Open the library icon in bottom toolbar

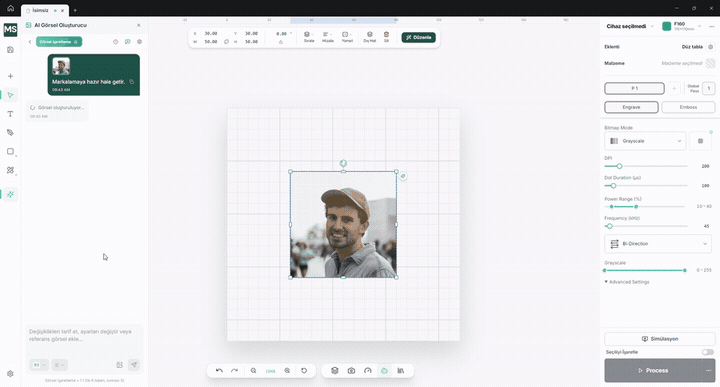click(401, 370)
